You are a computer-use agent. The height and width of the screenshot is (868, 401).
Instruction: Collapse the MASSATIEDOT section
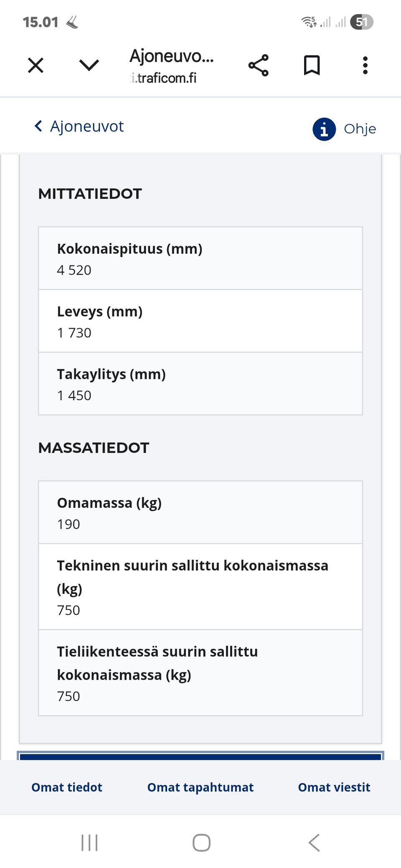click(x=93, y=448)
